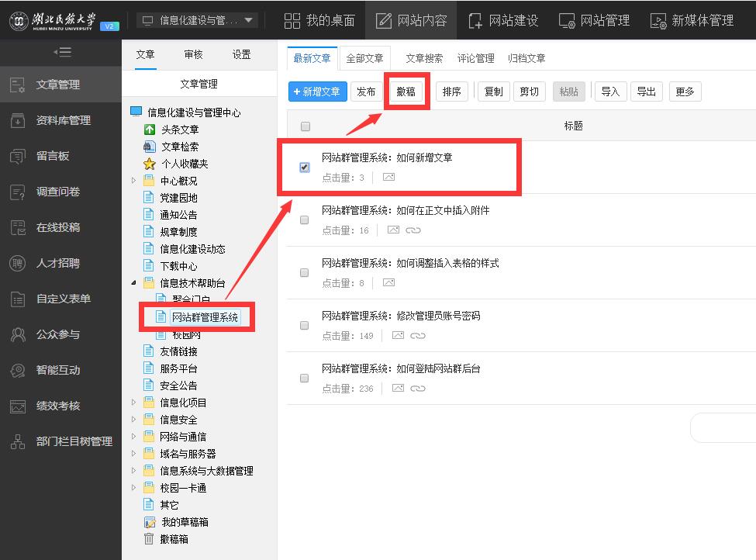Click the 留言板 sidebar icon
This screenshot has width=756, height=560.
(17, 156)
